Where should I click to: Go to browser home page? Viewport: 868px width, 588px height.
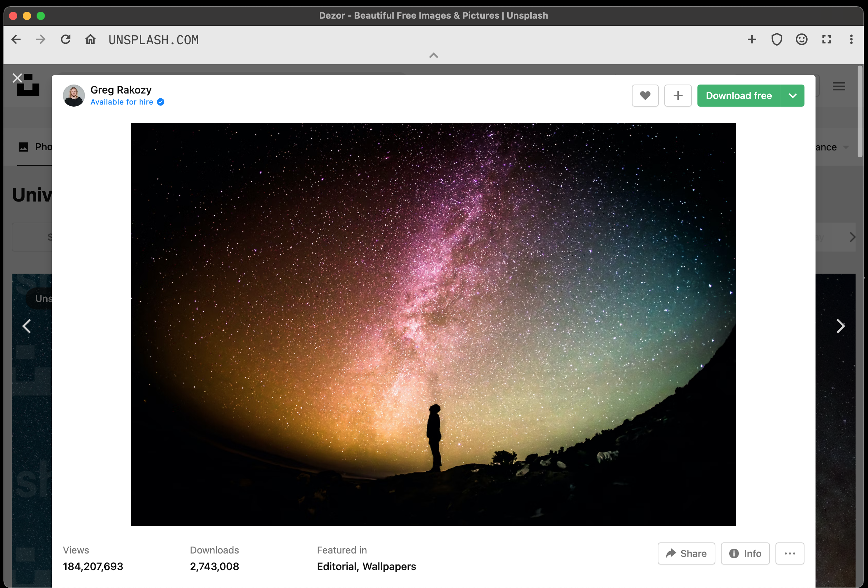coord(90,39)
